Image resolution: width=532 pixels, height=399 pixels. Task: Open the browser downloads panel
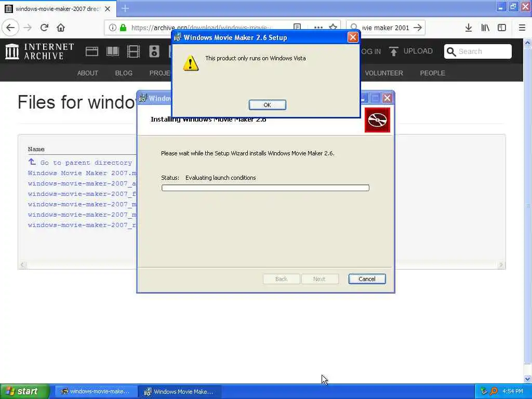tap(469, 28)
